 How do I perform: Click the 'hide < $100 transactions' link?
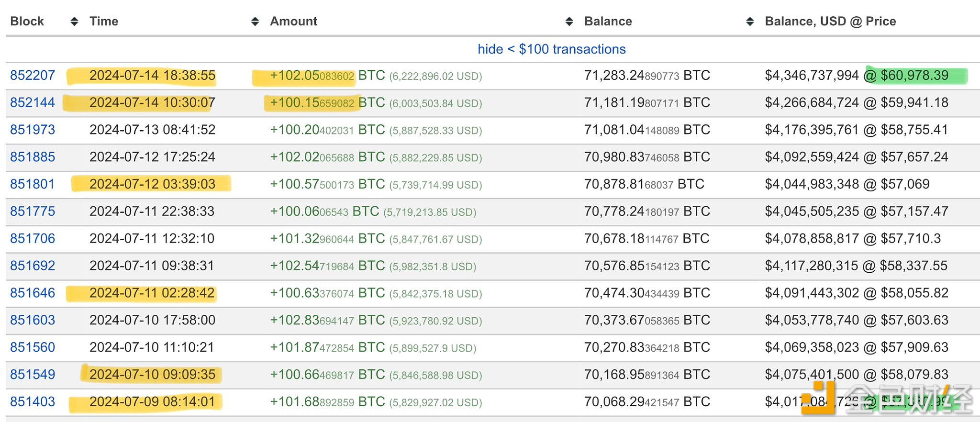(551, 49)
